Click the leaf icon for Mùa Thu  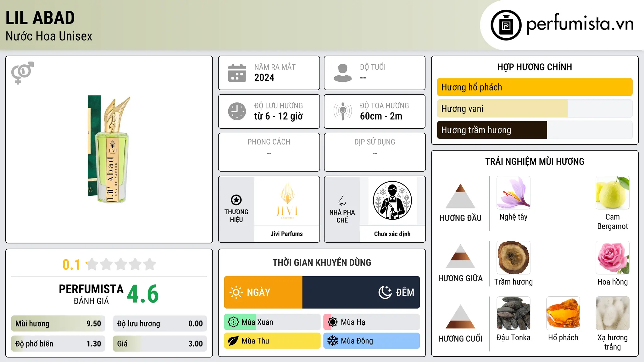pos(233,341)
